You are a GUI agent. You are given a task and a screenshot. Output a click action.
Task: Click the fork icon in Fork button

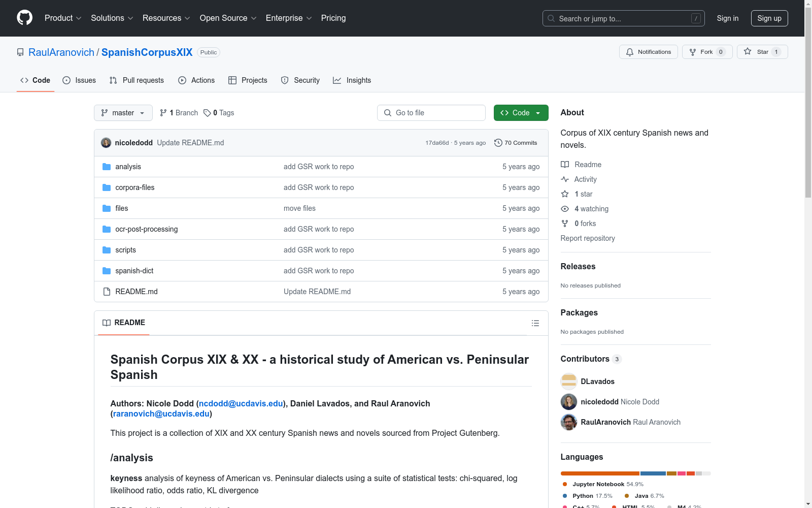tap(693, 52)
